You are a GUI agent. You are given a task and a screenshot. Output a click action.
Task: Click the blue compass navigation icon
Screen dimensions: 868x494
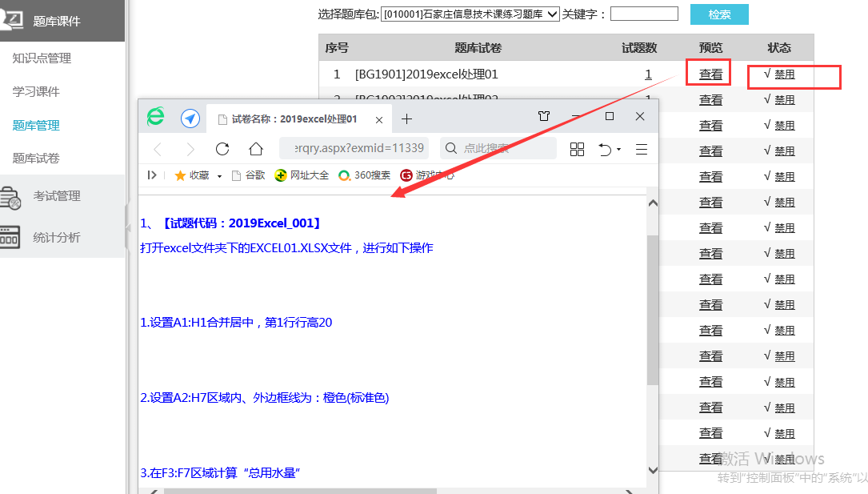[190, 118]
